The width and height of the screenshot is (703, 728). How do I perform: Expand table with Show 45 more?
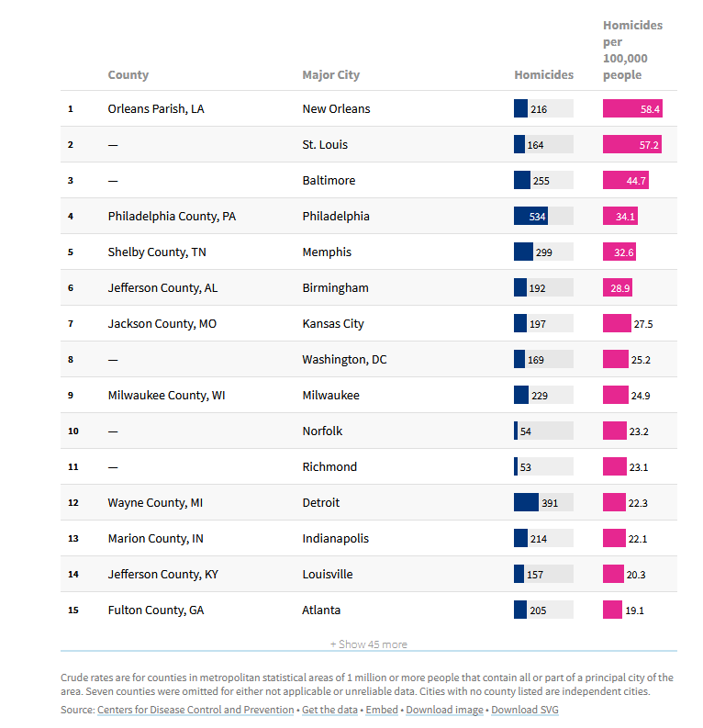pos(368,644)
